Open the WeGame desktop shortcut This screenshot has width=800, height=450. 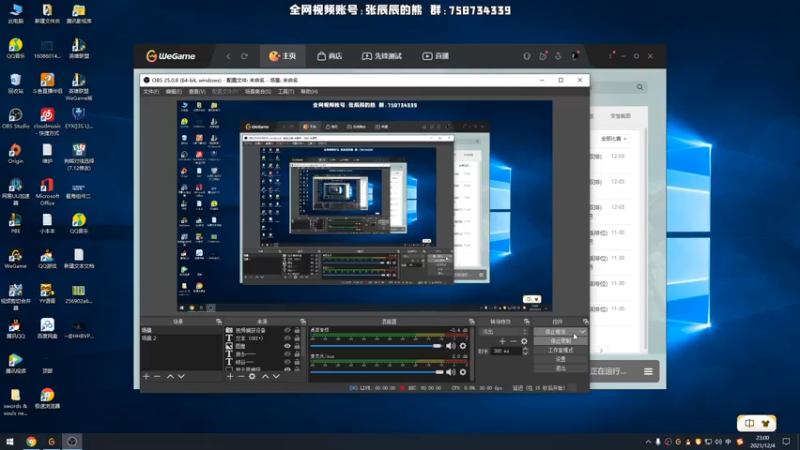click(x=15, y=259)
